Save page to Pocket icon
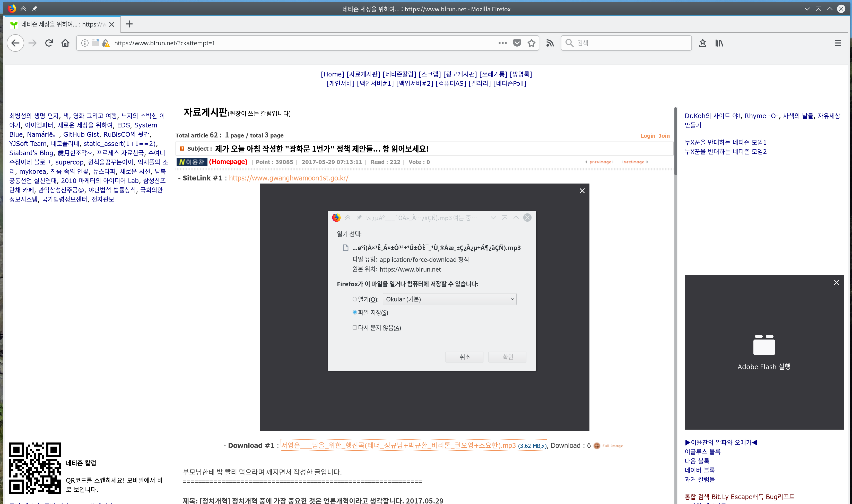Viewport: 852px width, 504px height. [517, 43]
